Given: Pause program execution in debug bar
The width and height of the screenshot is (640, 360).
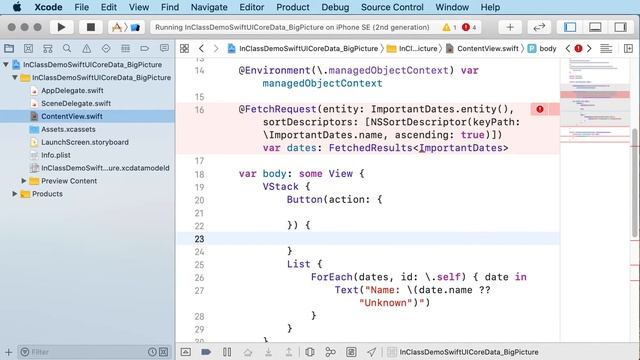Looking at the screenshot, I should tap(227, 352).
